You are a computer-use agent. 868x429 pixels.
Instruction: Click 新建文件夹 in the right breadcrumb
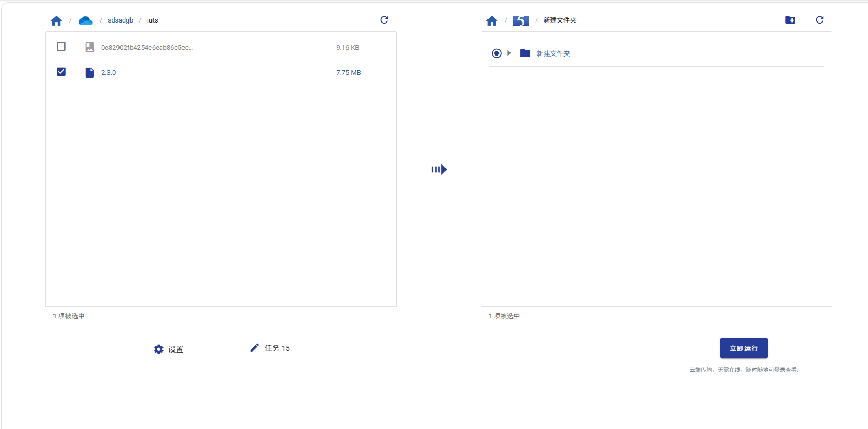560,20
